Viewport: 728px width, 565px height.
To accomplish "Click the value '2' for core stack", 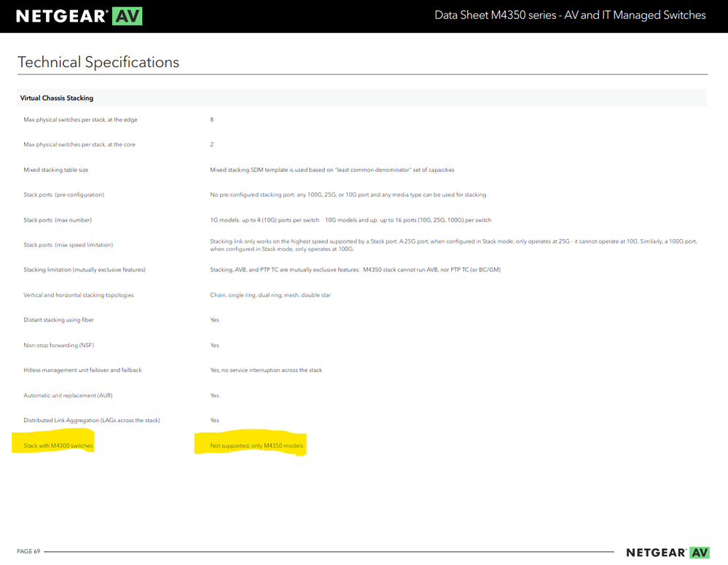I will tap(212, 144).
